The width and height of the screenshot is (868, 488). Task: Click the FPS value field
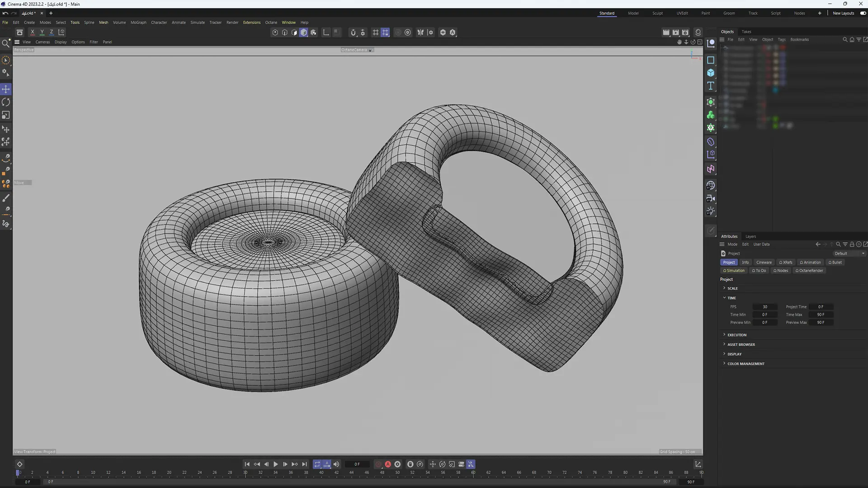[x=764, y=307]
